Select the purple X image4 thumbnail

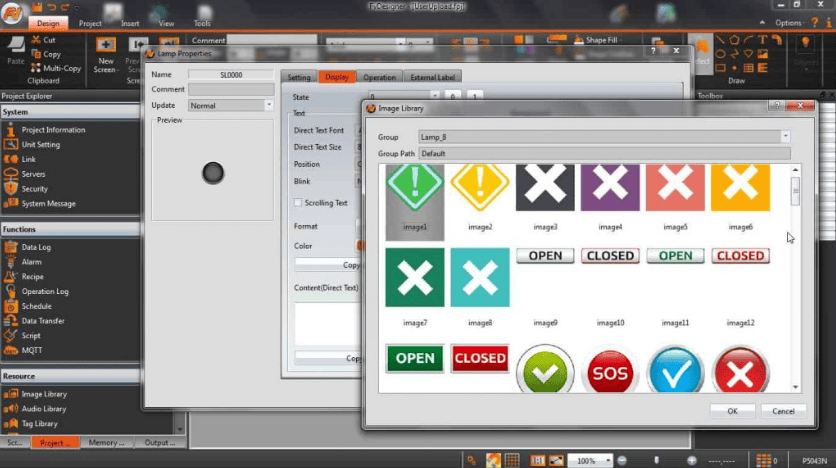point(610,187)
